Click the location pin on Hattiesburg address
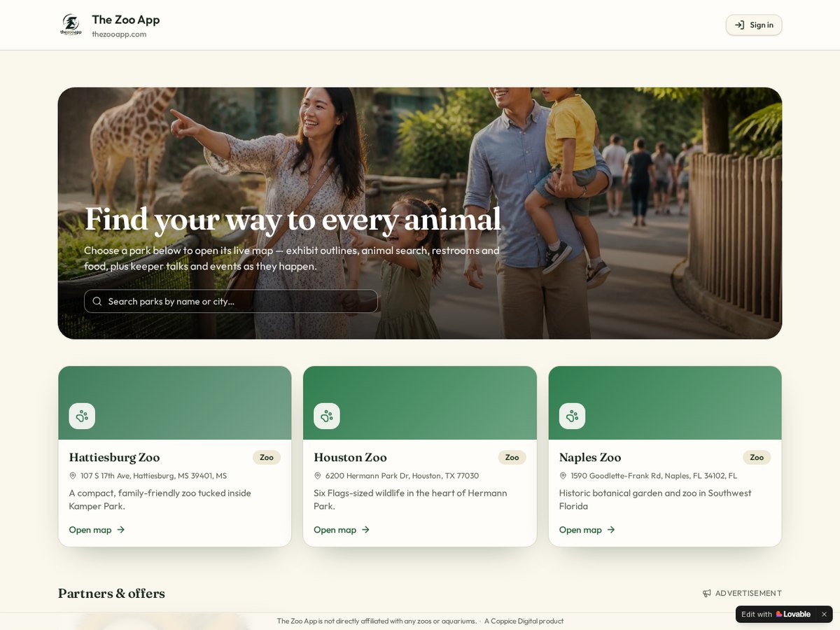This screenshot has width=840, height=630. click(x=73, y=476)
